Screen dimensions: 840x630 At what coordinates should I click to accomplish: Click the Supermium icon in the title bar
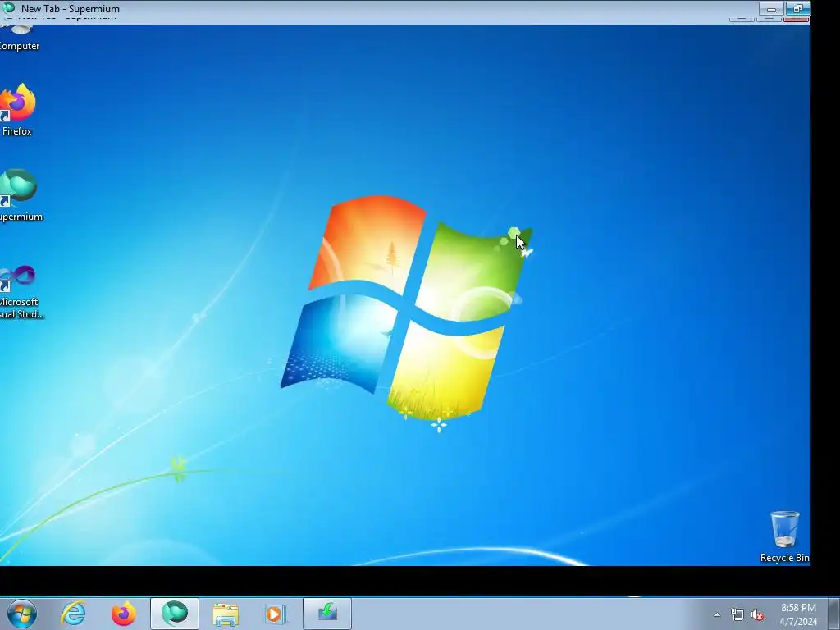click(x=8, y=8)
